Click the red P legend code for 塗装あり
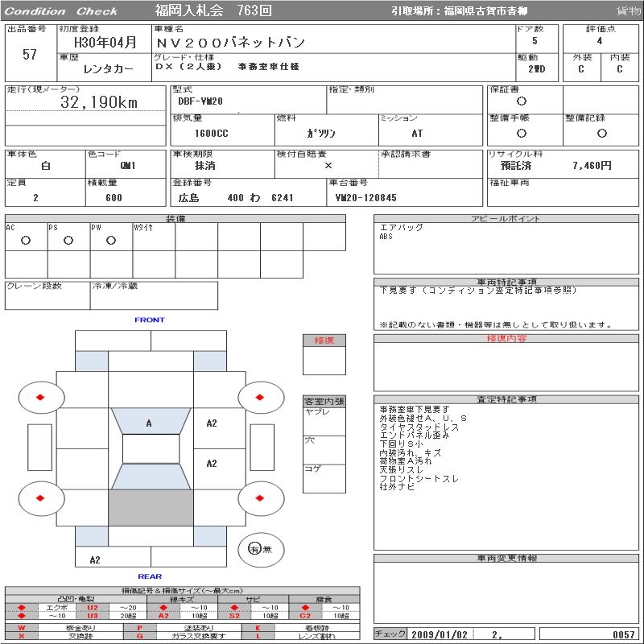 click(139, 628)
